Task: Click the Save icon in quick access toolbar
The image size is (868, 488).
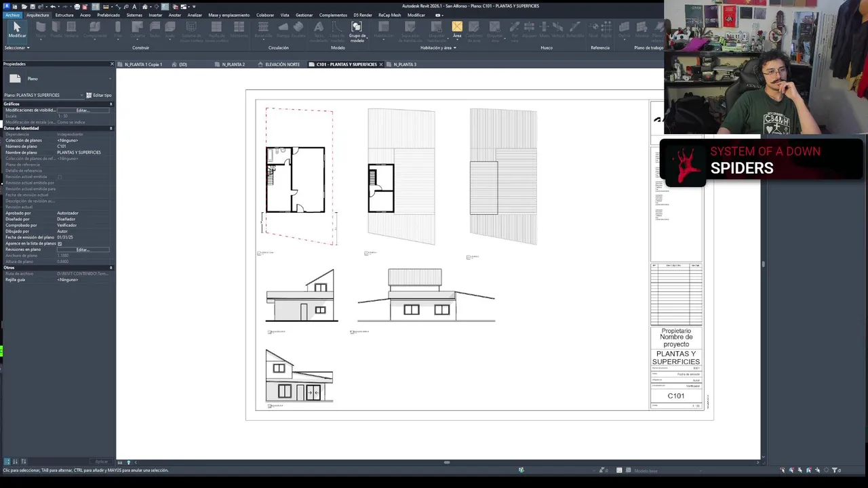Action: click(32, 6)
